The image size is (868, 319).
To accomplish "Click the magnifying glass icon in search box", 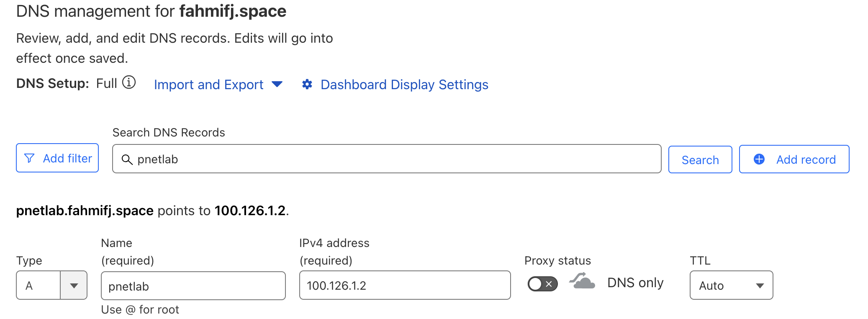I will 127,159.
